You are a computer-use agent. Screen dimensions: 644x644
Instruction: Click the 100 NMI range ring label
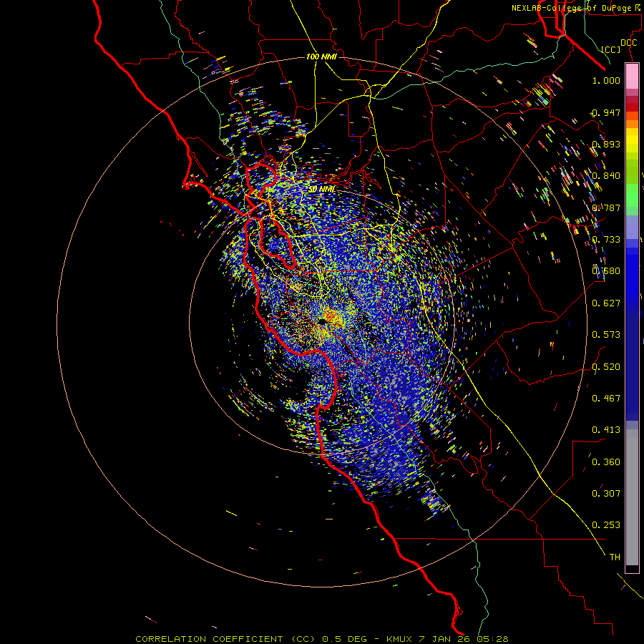[x=321, y=57]
